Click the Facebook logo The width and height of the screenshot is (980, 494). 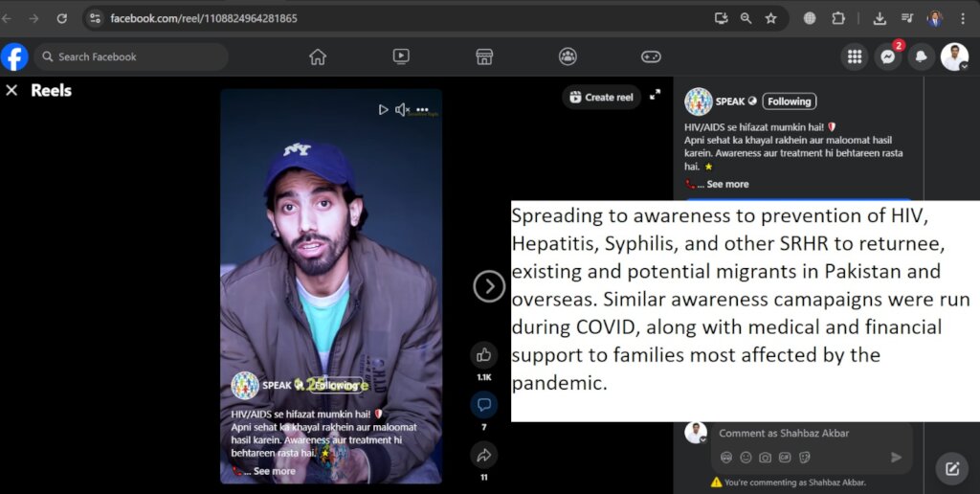(x=14, y=56)
